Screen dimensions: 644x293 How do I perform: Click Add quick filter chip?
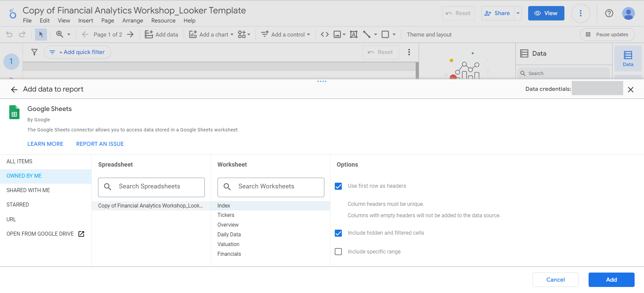pos(78,52)
